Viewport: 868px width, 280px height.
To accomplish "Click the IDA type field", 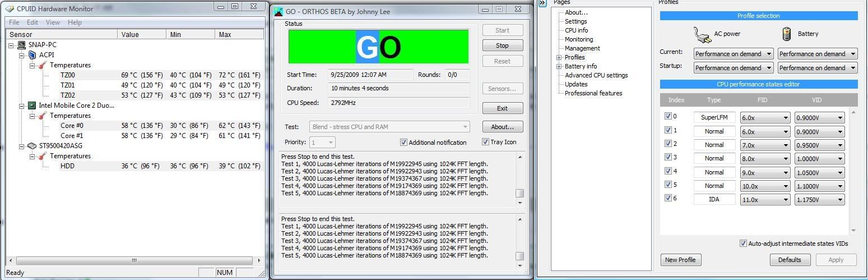I will pyautogui.click(x=714, y=199).
